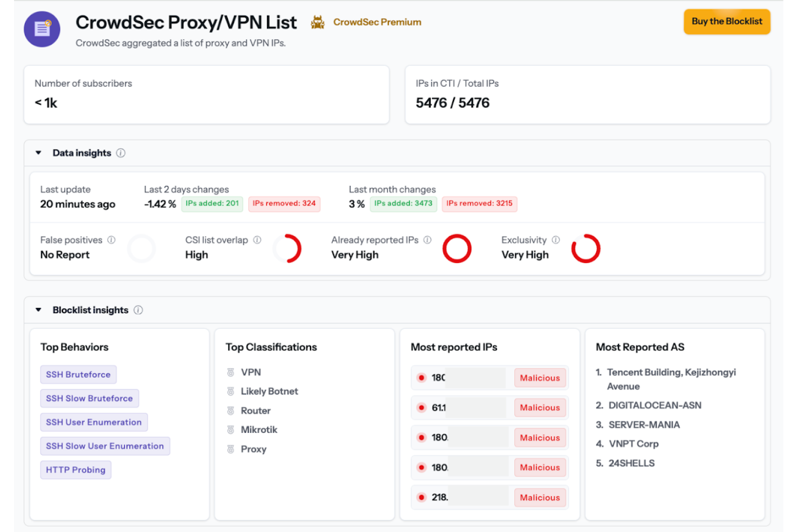Click the DIGITALOCEAN-ASN entry
798x532 pixels.
click(655, 405)
